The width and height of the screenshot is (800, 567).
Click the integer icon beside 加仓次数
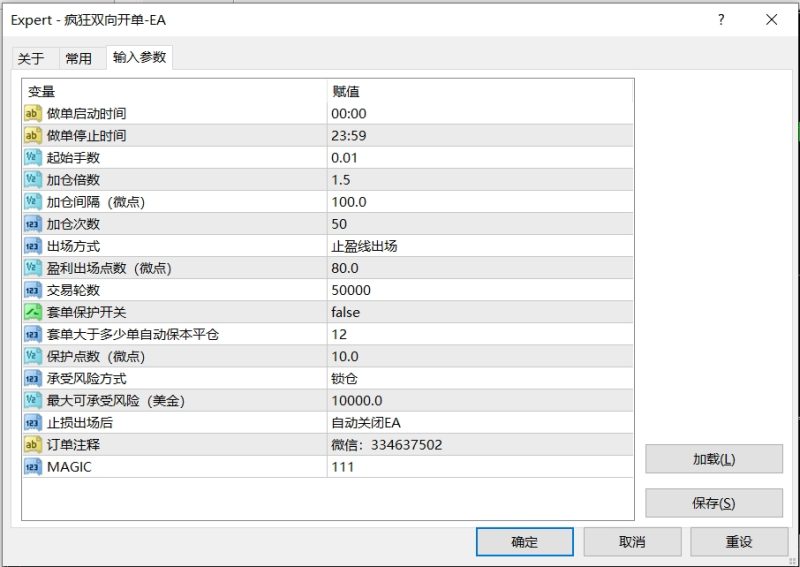pyautogui.click(x=33, y=224)
